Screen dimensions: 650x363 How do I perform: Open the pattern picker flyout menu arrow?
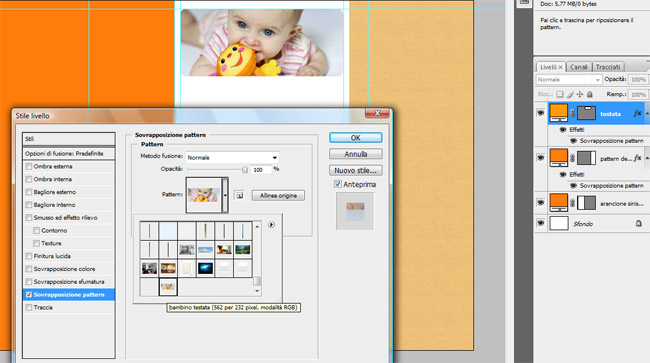271,225
